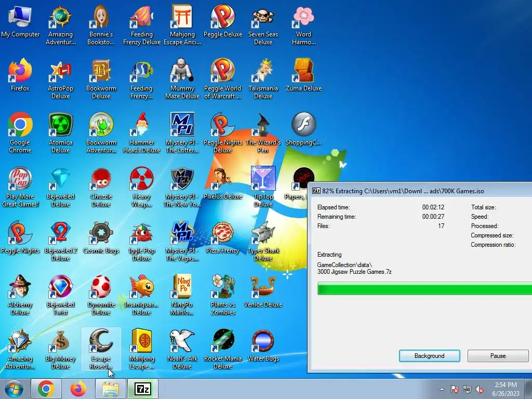Select the Mahjong Escape shortcut in bottom row
532x399 pixels.
click(x=141, y=349)
